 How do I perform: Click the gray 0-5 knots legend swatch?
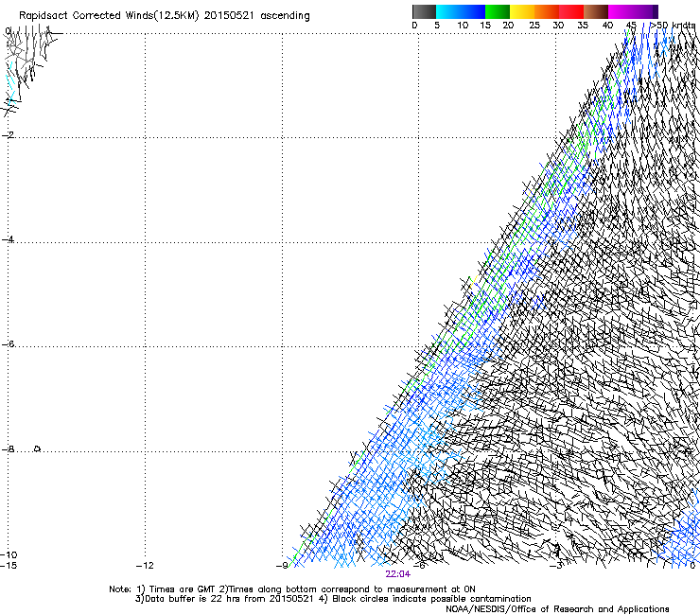[424, 11]
